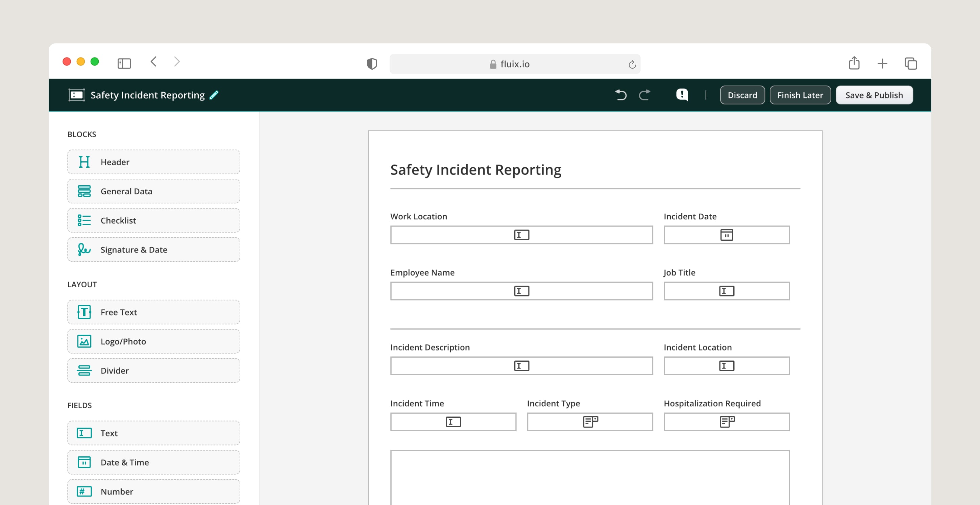The height and width of the screenshot is (505, 980).
Task: Click the Header block H icon
Action: point(84,162)
